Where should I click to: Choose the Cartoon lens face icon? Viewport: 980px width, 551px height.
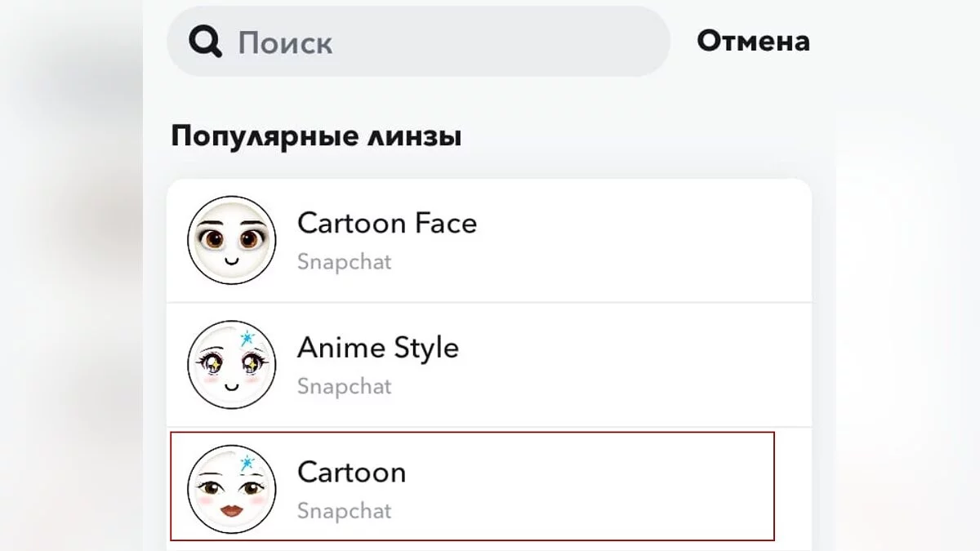pos(232,489)
